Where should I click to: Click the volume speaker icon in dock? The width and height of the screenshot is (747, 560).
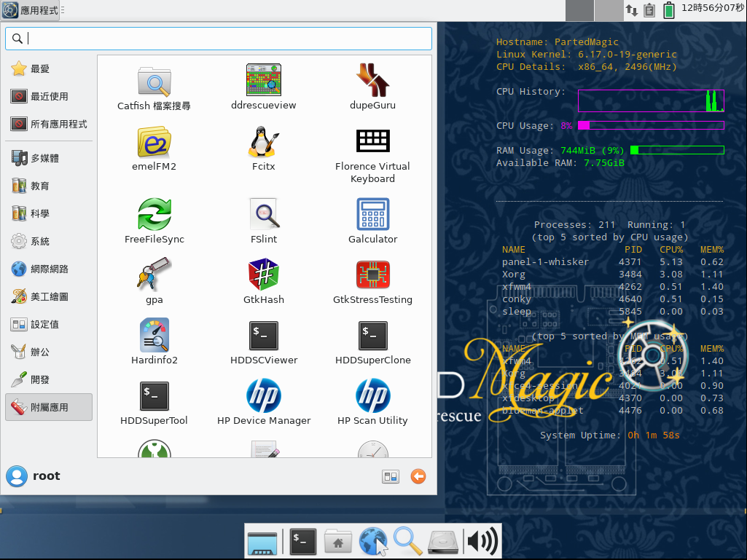482,541
